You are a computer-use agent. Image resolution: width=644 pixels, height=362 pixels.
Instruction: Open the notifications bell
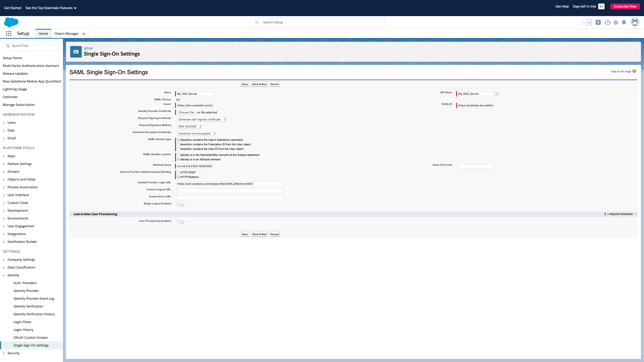pyautogui.click(x=624, y=22)
